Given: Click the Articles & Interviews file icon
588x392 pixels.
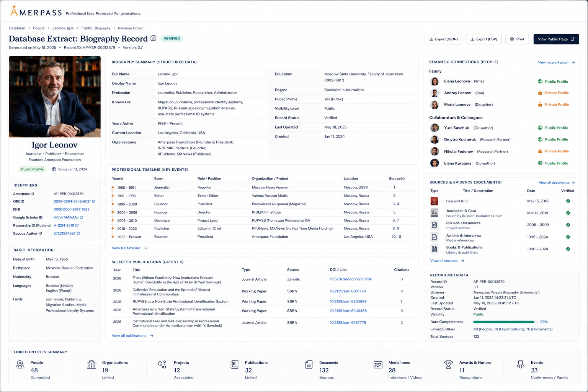Looking at the screenshot, I should [434, 237].
